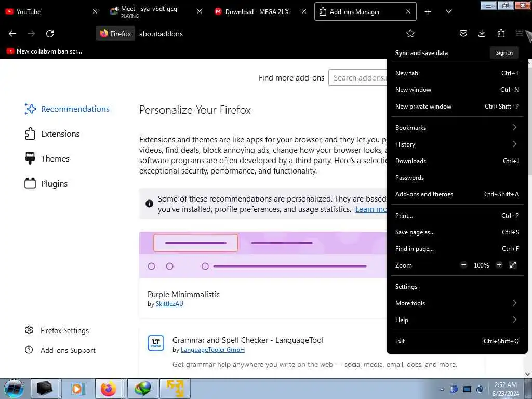Select New window menu item
The height and width of the screenshot is (399, 532).
[x=457, y=89]
